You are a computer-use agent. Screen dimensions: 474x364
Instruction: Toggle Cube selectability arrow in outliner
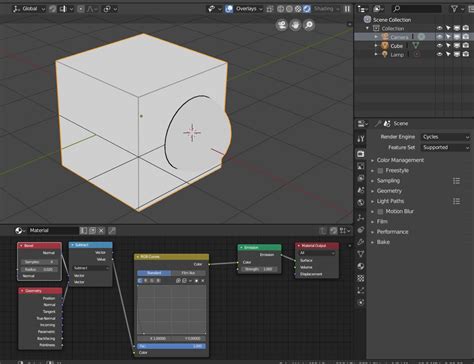[x=448, y=45]
